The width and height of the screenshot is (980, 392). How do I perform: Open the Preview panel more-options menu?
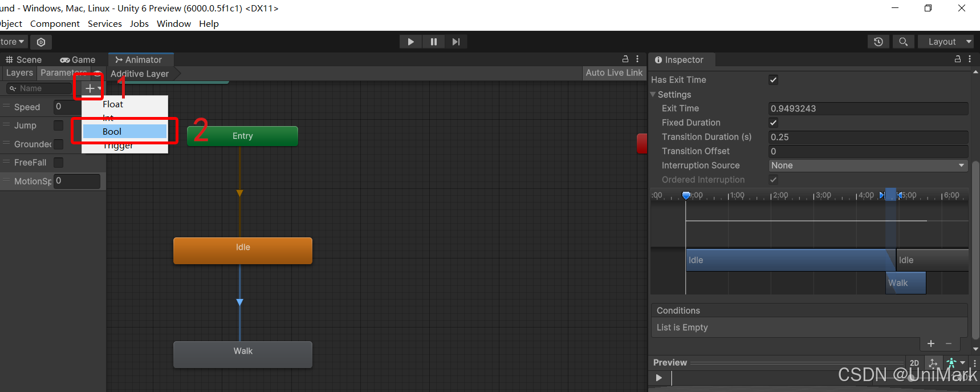tap(975, 363)
